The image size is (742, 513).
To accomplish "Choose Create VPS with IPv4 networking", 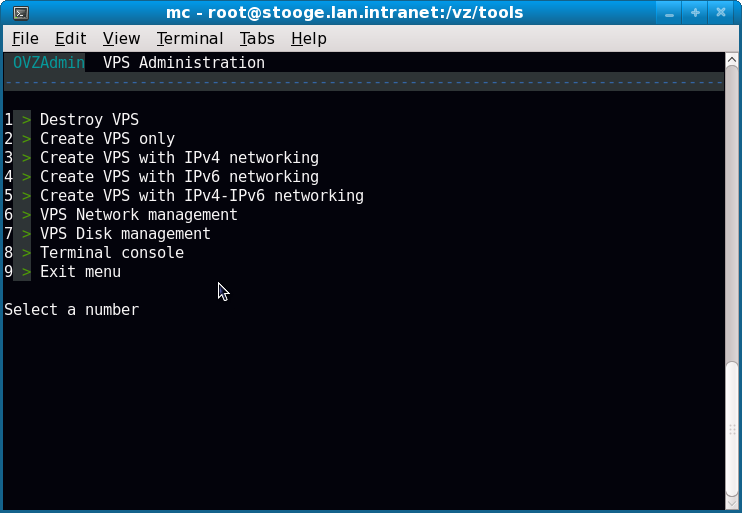I will coord(179,158).
